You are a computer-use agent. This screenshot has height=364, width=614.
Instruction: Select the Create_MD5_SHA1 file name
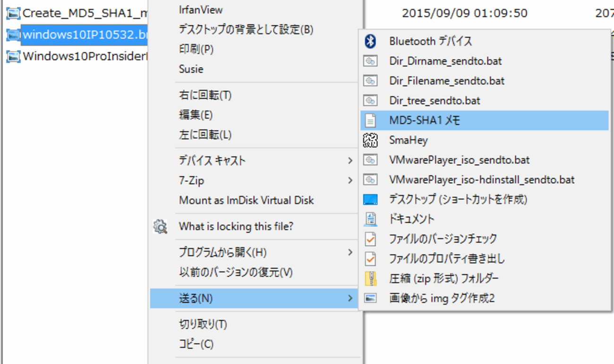pos(85,14)
